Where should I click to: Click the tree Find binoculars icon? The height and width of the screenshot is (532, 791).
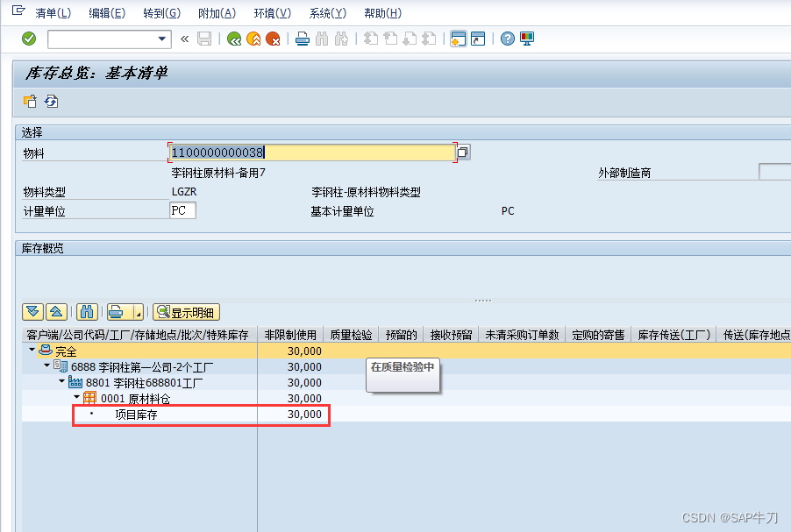(87, 312)
